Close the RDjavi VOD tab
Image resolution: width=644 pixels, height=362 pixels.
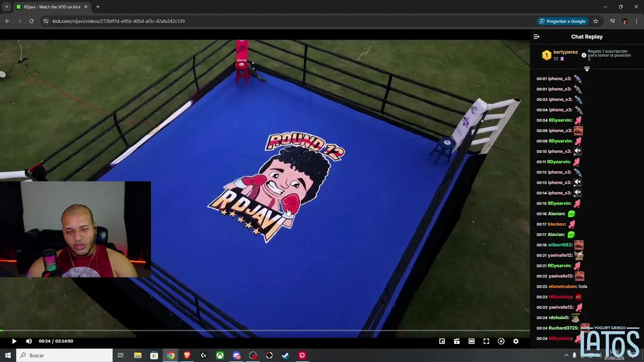click(86, 7)
